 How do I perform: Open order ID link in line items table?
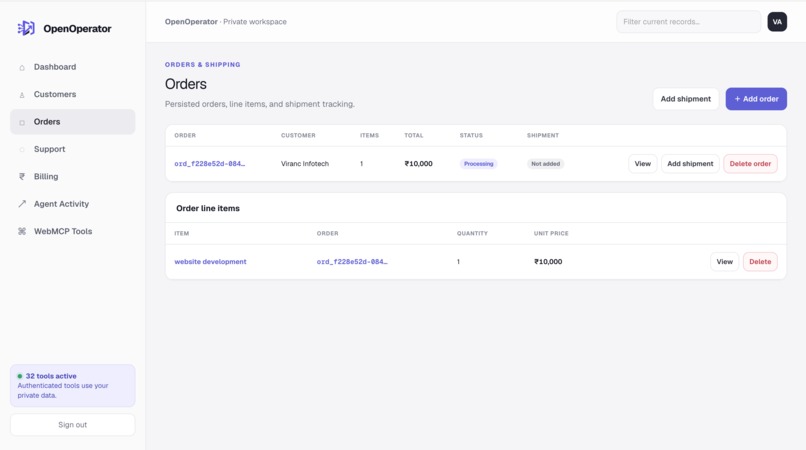352,262
